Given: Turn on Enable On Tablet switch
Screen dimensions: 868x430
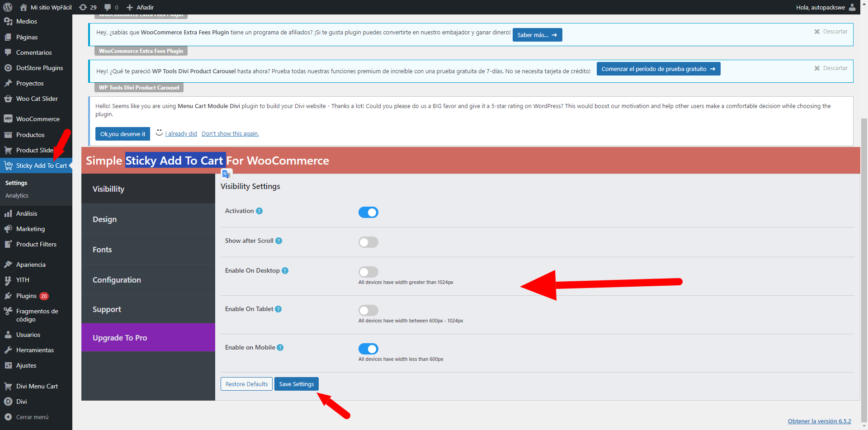Looking at the screenshot, I should [x=368, y=310].
